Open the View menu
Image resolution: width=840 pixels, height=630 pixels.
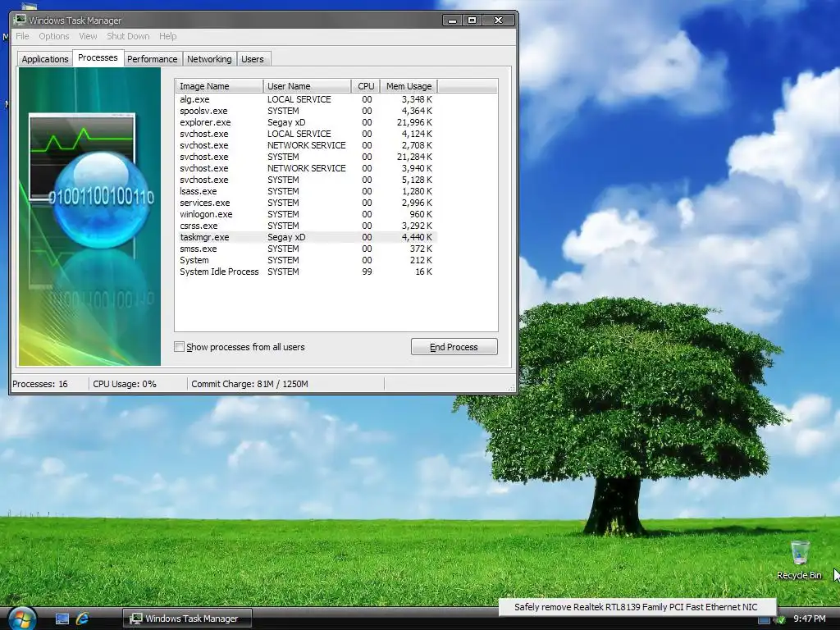(88, 36)
